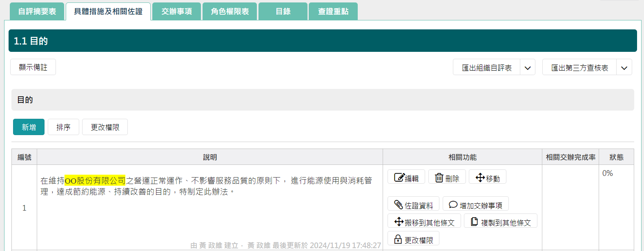This screenshot has width=644, height=251.
Task: Click the 匯出組織自評表 export button
Action: point(486,68)
